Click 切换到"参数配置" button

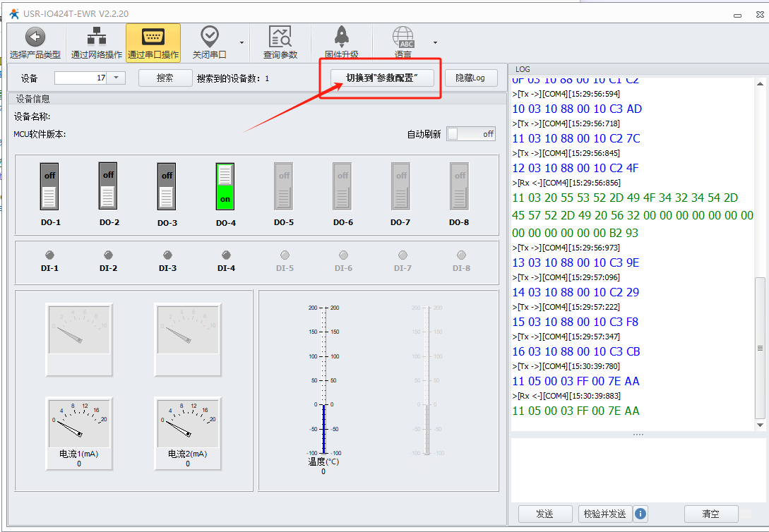(382, 78)
